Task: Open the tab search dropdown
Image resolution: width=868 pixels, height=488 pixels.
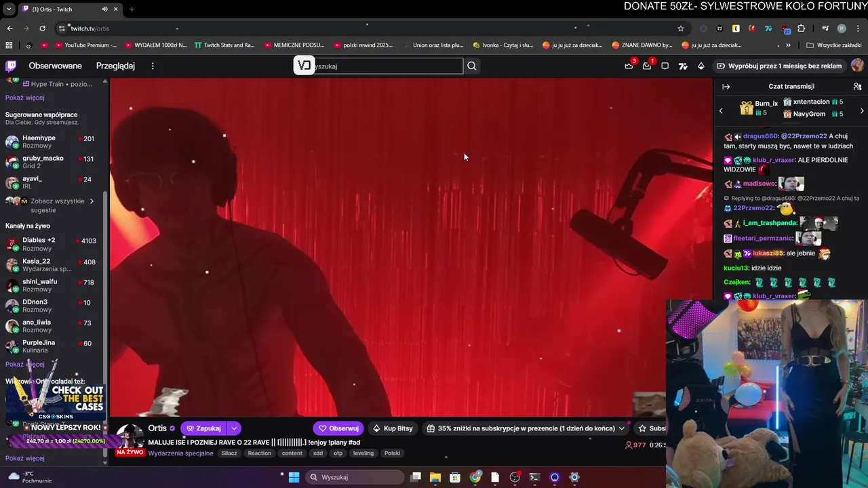Action: click(x=9, y=9)
